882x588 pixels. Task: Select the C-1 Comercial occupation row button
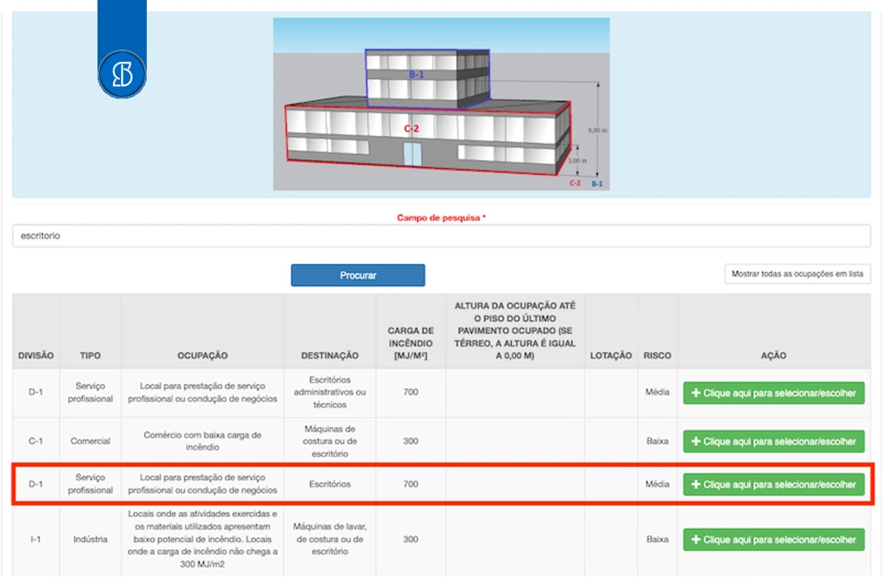pos(774,441)
